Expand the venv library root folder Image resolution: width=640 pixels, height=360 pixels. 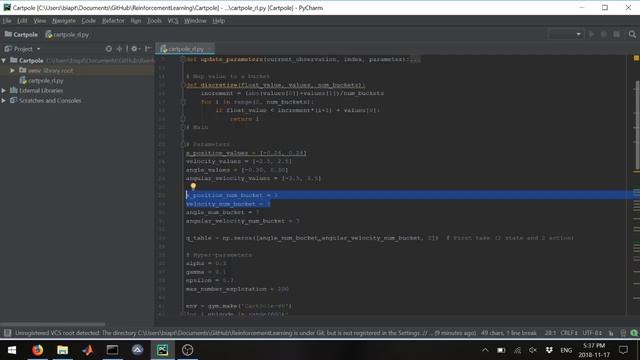13,70
